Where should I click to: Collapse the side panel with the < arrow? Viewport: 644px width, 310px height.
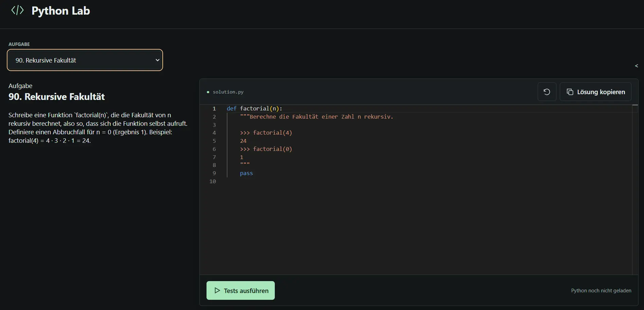point(636,66)
